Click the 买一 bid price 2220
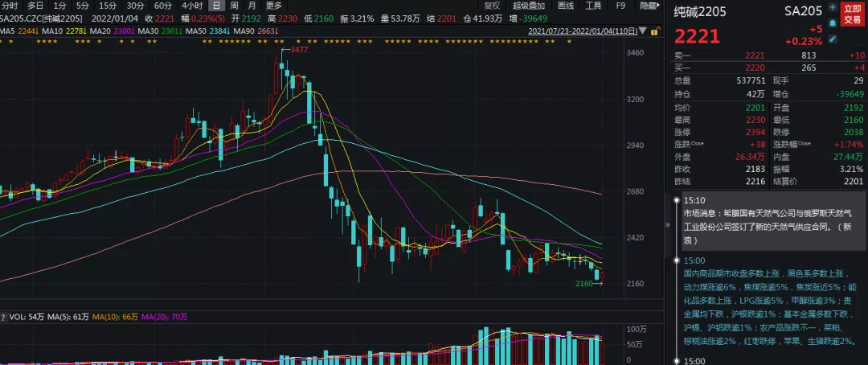This screenshot has height=365, width=868. coord(755,68)
